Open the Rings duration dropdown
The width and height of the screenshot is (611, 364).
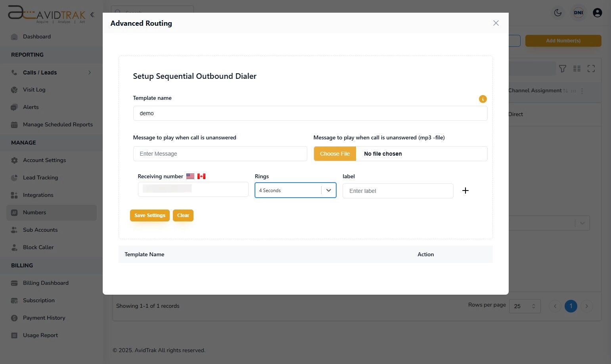click(x=328, y=190)
